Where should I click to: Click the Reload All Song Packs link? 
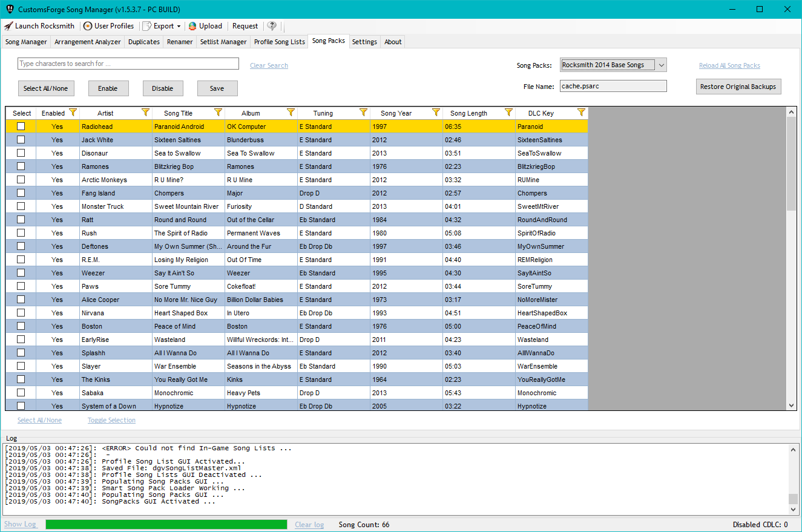coord(729,65)
